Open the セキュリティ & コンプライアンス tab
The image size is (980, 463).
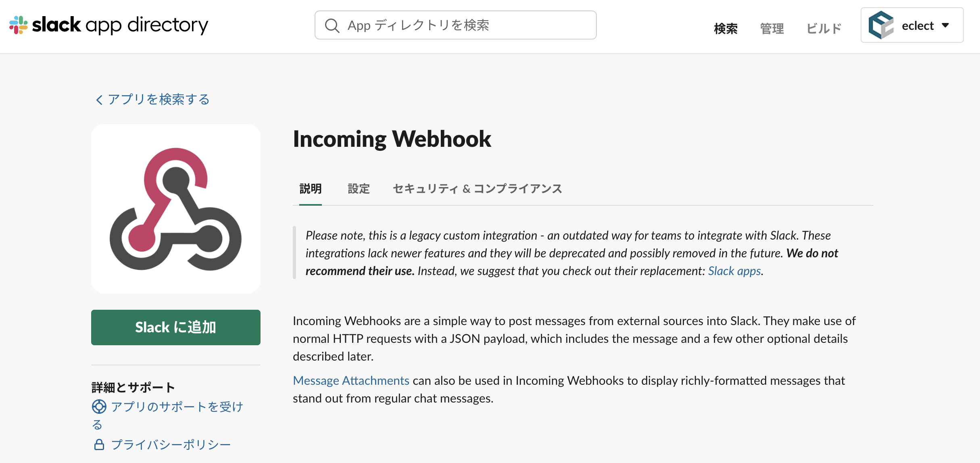coord(477,189)
